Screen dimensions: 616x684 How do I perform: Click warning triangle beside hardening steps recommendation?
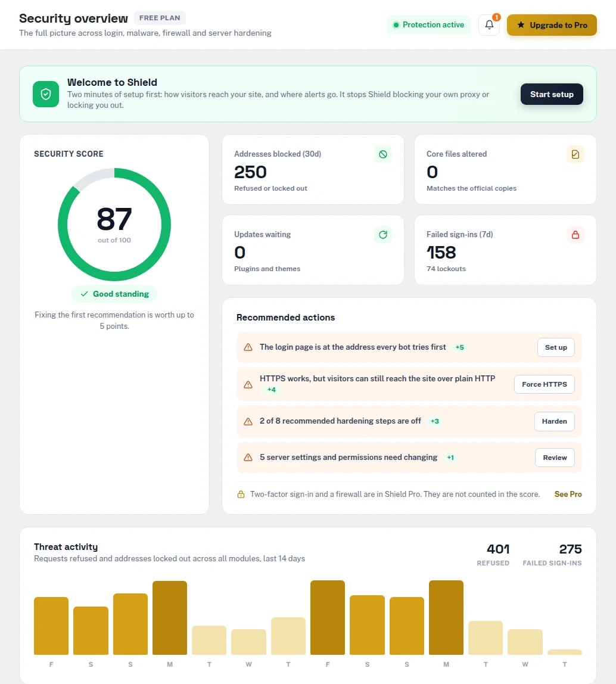pos(248,421)
